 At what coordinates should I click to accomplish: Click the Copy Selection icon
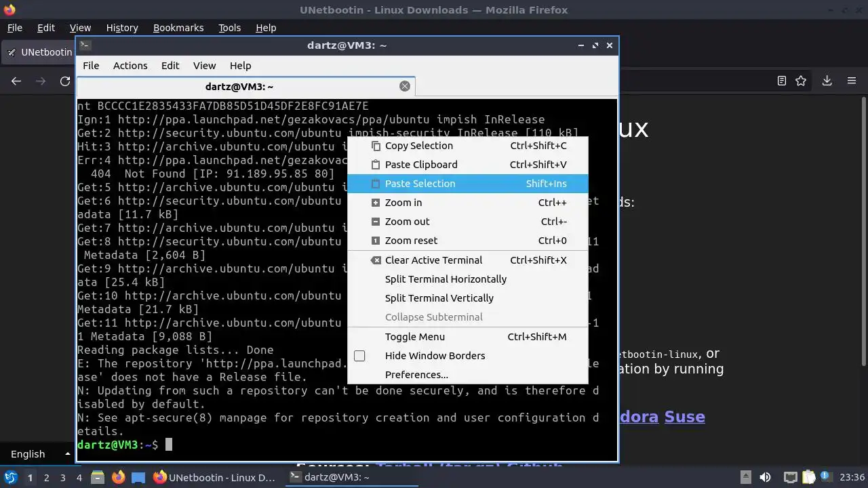click(x=375, y=146)
